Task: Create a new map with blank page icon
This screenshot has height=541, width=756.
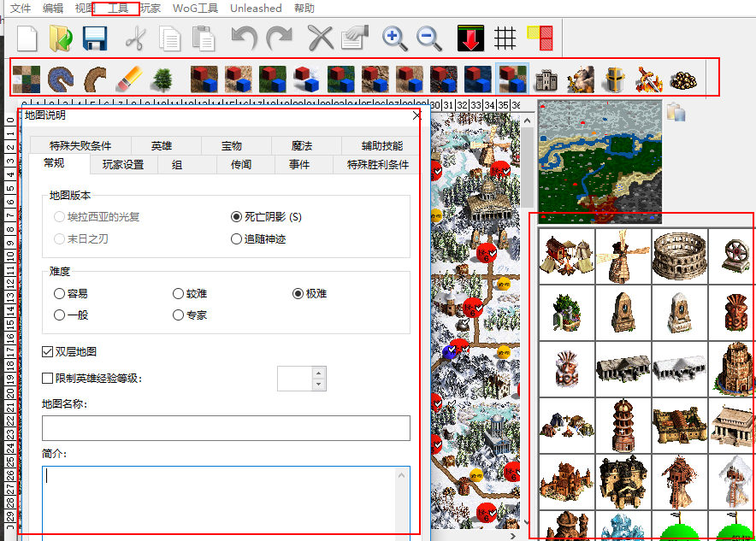Action: point(27,38)
